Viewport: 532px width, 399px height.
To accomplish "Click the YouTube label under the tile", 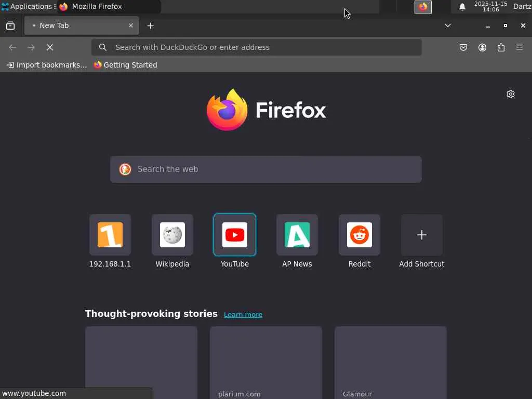I will [x=235, y=264].
